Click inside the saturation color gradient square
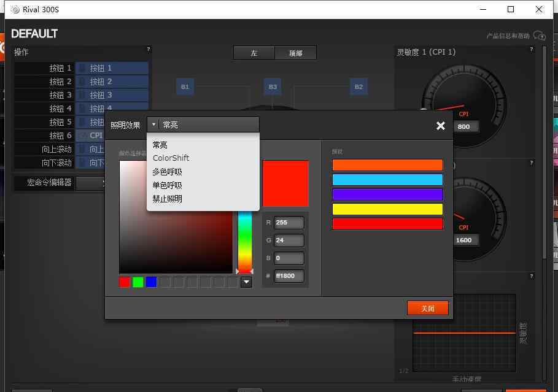The height and width of the screenshot is (392, 558). tap(176, 242)
